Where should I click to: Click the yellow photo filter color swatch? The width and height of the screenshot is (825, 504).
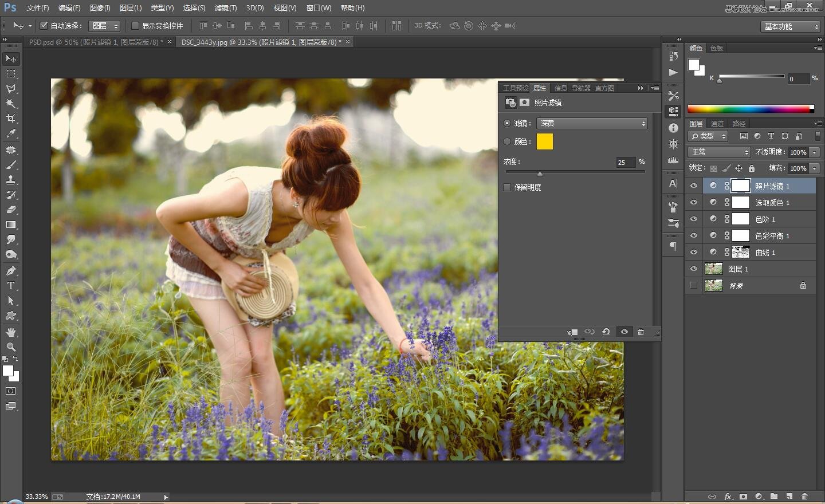coord(544,141)
